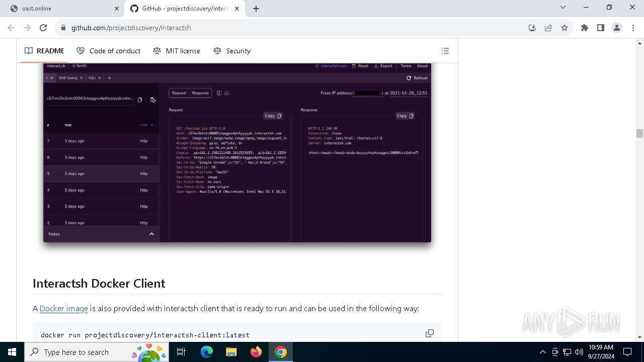Screen dimensions: 644x362
Task: Open the Code of conduct tab
Action: coord(109,51)
